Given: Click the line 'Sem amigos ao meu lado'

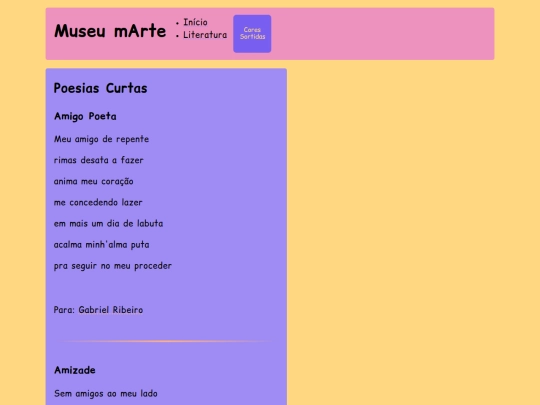Looking at the screenshot, I should (106, 393).
